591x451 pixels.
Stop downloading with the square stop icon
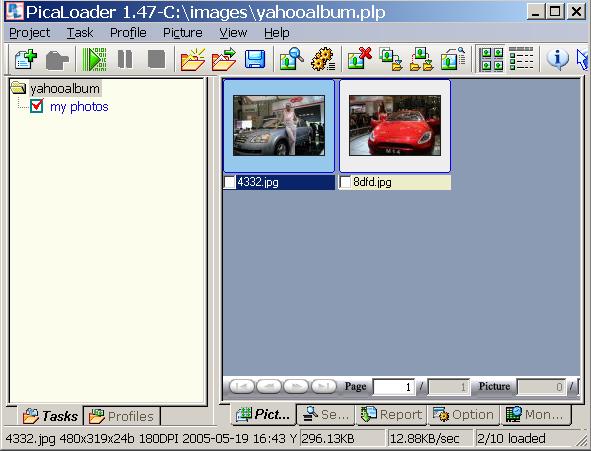coord(156,59)
